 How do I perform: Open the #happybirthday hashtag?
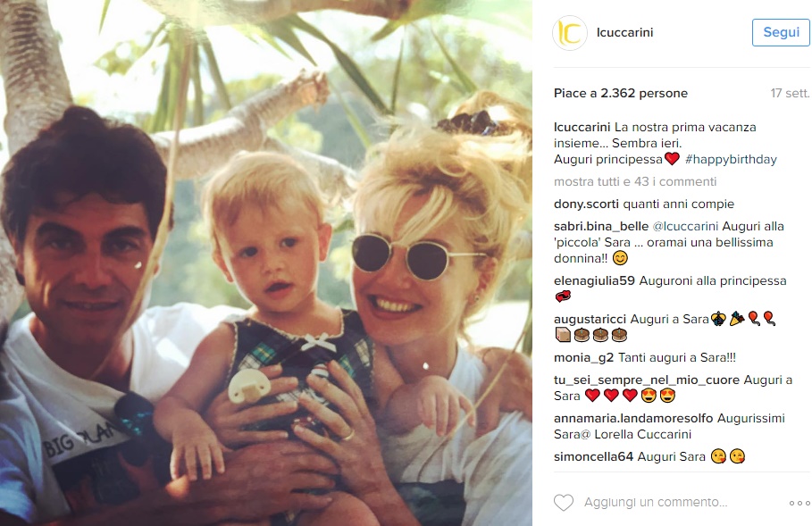[731, 159]
